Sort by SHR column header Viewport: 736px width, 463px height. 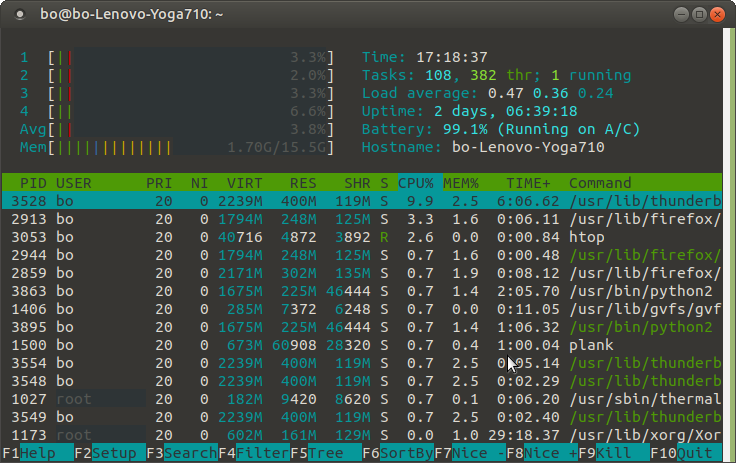point(357,183)
